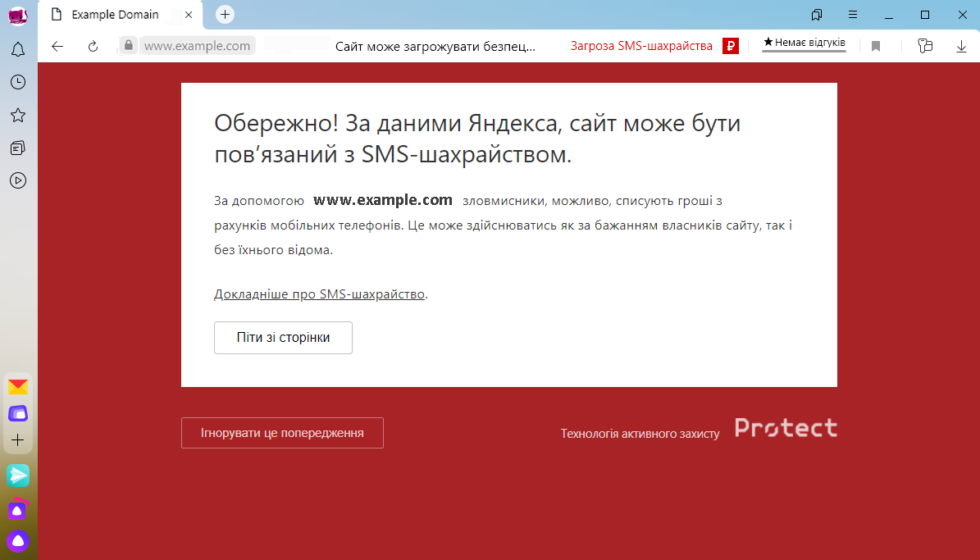Image resolution: width=980 pixels, height=560 pixels.
Task: Open a new tab with the plus button
Action: pyautogui.click(x=225, y=15)
